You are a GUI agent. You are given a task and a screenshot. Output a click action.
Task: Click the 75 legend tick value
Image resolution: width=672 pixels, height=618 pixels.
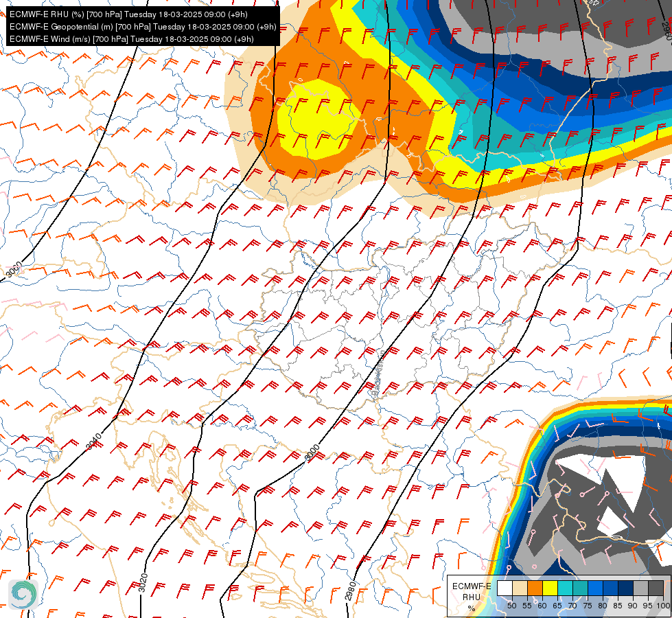pos(587,606)
